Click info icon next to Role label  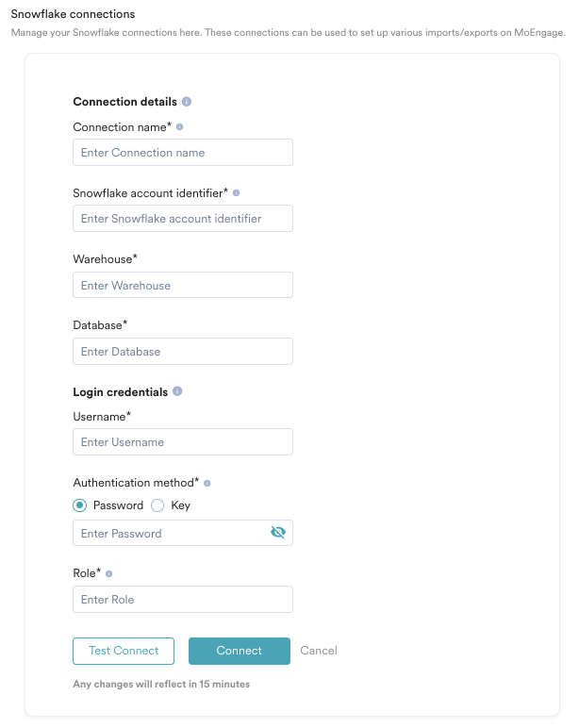pos(109,573)
